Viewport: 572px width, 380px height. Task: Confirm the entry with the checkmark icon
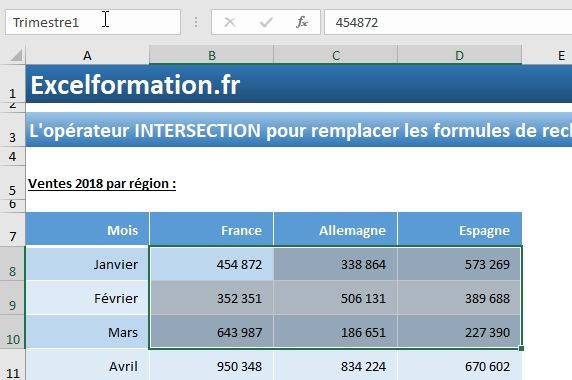tap(266, 22)
